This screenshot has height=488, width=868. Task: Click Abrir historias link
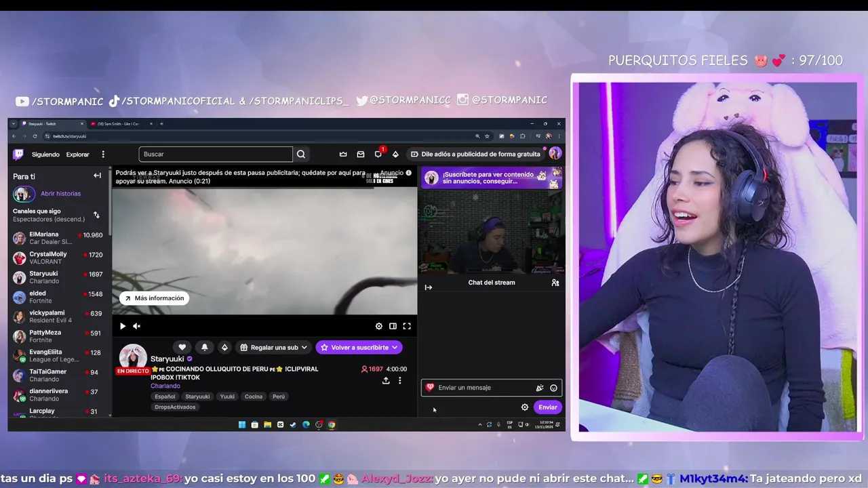point(60,194)
